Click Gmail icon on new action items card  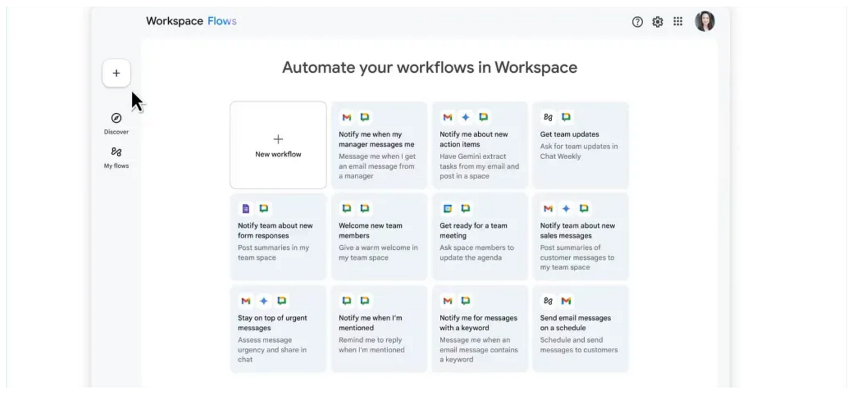tap(447, 117)
